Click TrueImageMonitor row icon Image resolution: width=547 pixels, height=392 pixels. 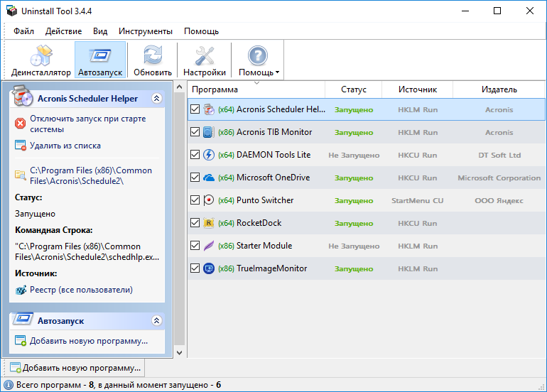209,268
